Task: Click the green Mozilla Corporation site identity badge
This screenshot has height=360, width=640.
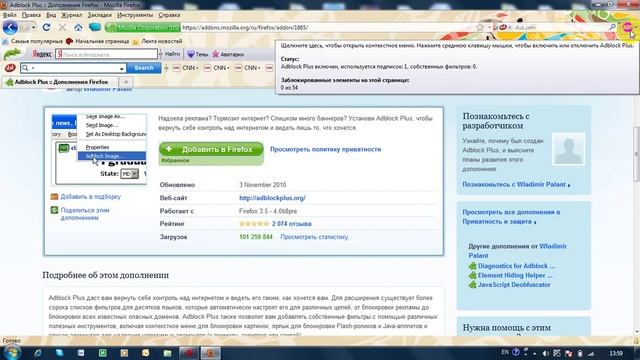Action: [142, 27]
